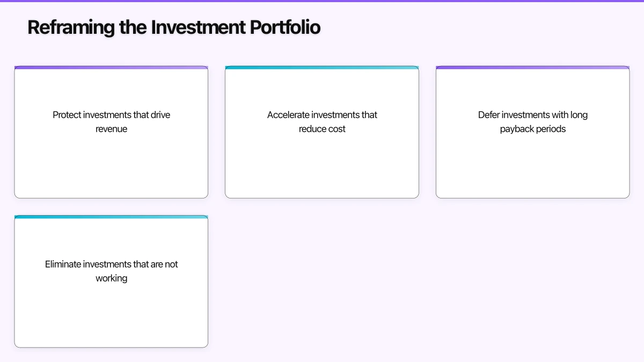
Task: Select the "Accelerate investments that reduce cost" text
Action: coord(322,122)
